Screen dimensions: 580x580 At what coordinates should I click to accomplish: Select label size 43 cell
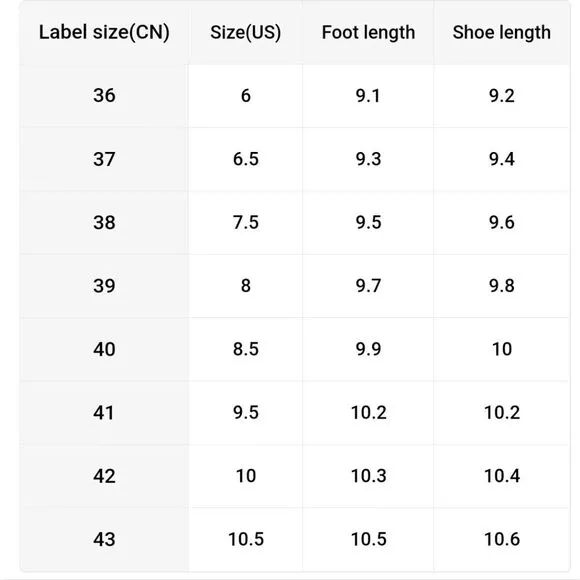(104, 539)
